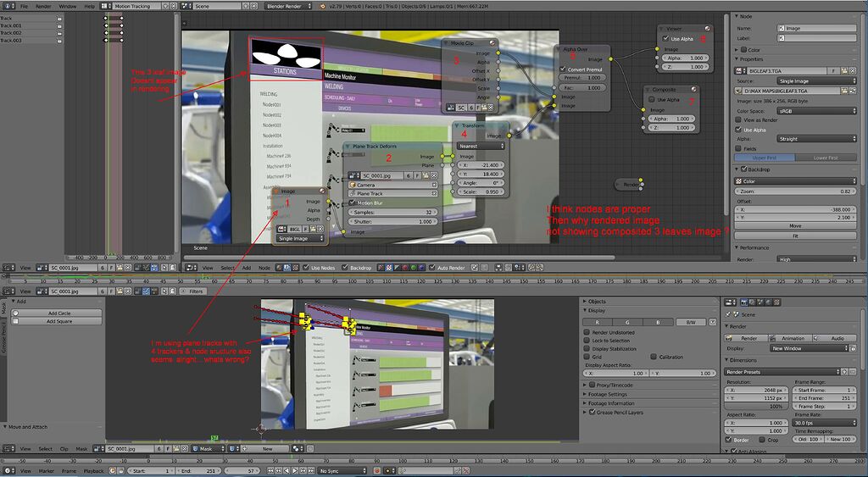Open the node editor Select menu
This screenshot has width=868, height=477.
[x=227, y=268]
